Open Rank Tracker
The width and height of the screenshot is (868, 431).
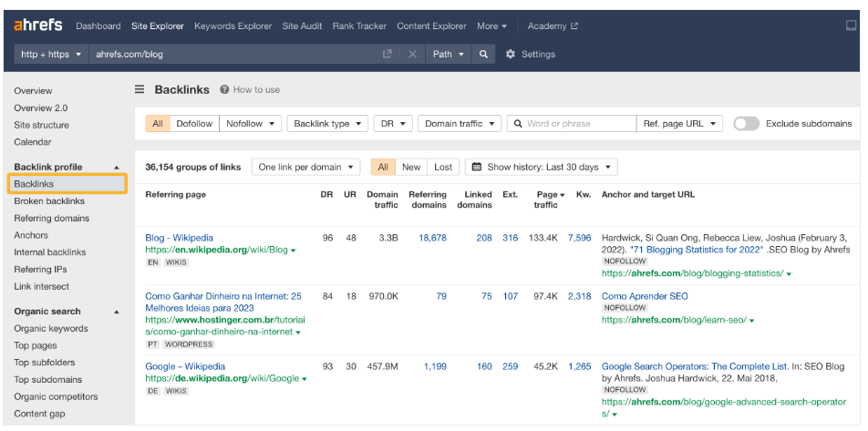pos(359,26)
